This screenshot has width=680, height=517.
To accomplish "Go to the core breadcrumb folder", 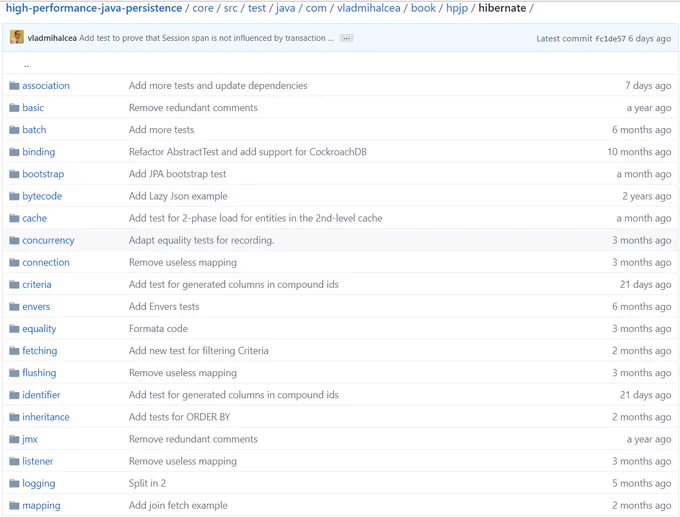I will click(x=203, y=8).
